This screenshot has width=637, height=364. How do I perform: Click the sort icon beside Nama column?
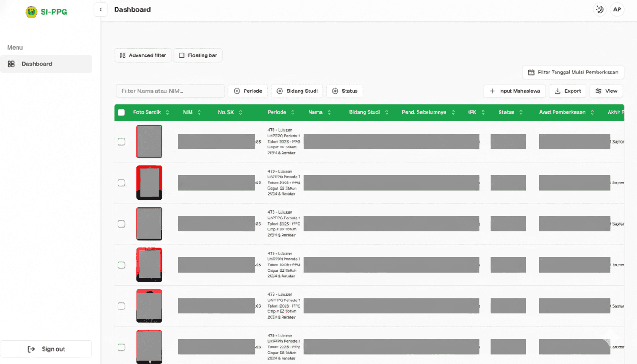tap(329, 112)
